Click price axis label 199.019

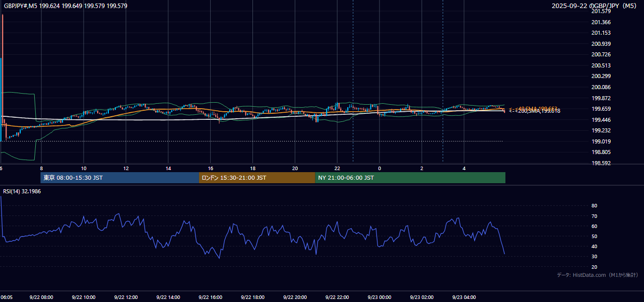pyautogui.click(x=601, y=141)
